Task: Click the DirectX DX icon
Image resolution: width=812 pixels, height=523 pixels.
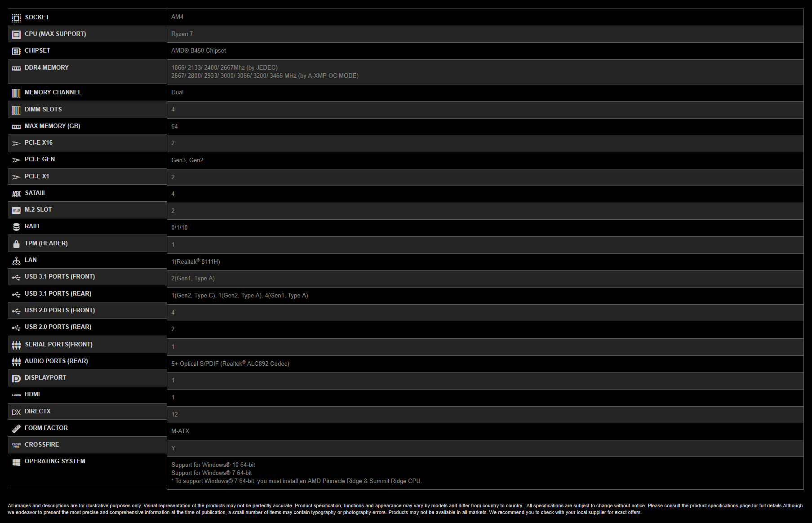Action: point(16,412)
